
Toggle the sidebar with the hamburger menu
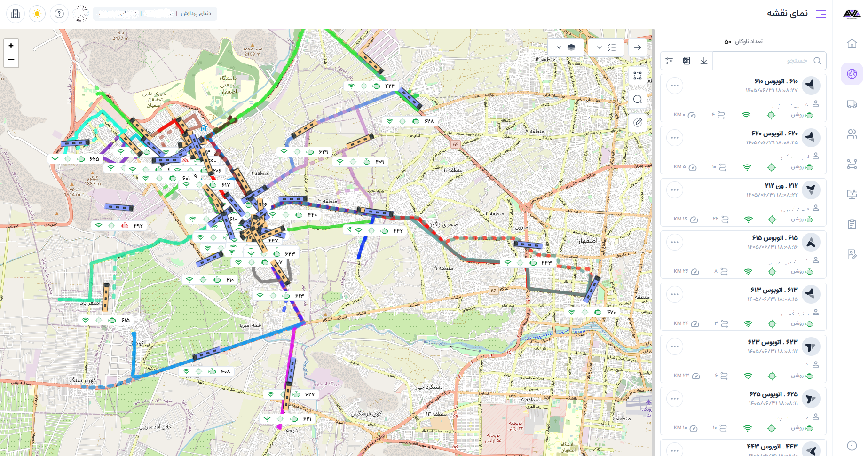pyautogui.click(x=821, y=14)
